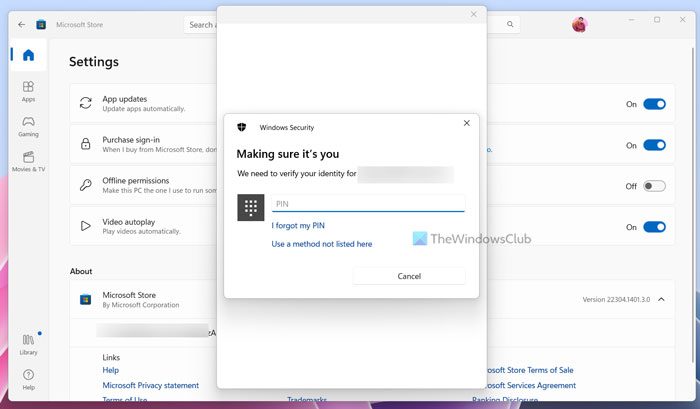This screenshot has height=409, width=700.
Task: Turn off App updates toggle
Action: click(654, 104)
